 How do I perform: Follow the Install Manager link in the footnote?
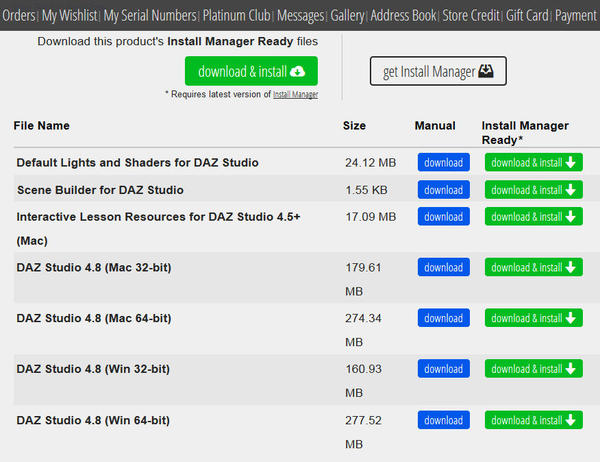point(295,94)
